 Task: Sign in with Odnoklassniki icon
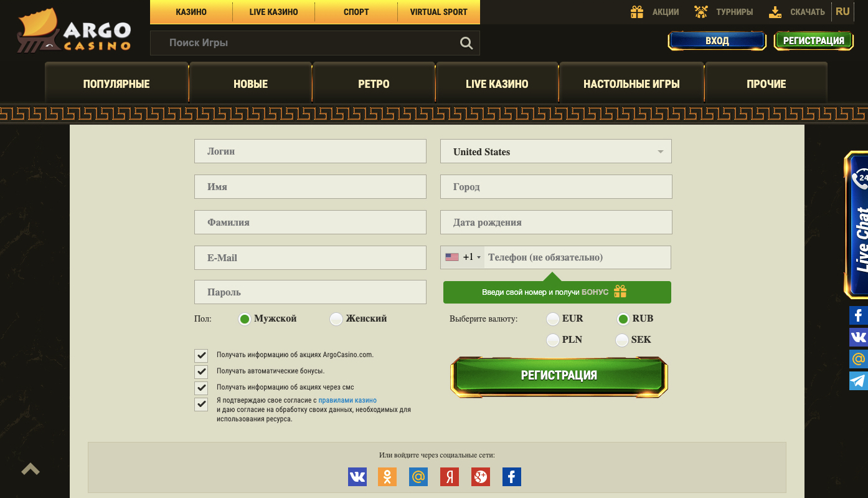tap(387, 477)
